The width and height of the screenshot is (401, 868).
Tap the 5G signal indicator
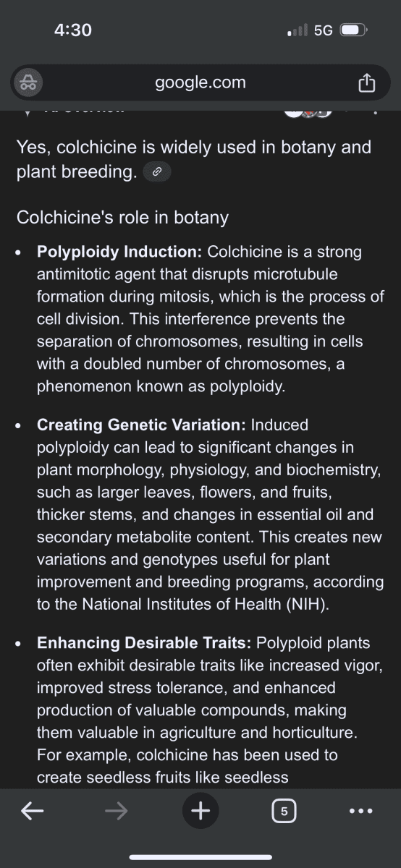point(324,30)
